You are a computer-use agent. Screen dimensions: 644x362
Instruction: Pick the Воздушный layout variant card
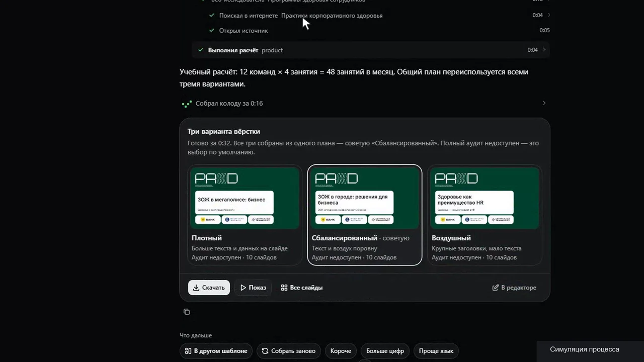click(x=485, y=215)
